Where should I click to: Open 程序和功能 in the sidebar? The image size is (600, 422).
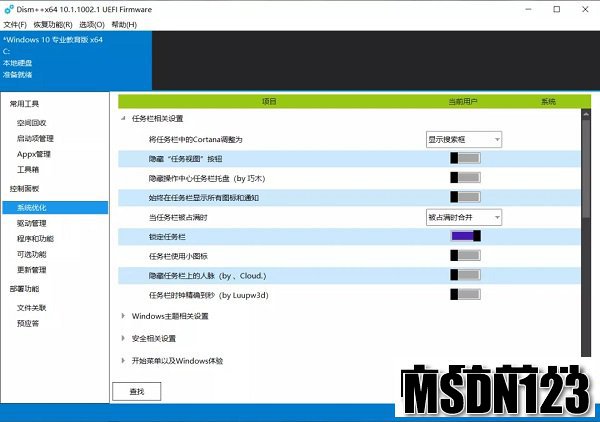[35, 239]
